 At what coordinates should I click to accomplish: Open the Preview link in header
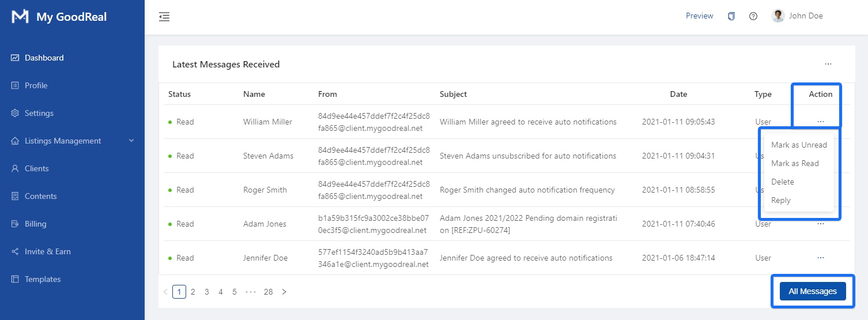(x=699, y=16)
